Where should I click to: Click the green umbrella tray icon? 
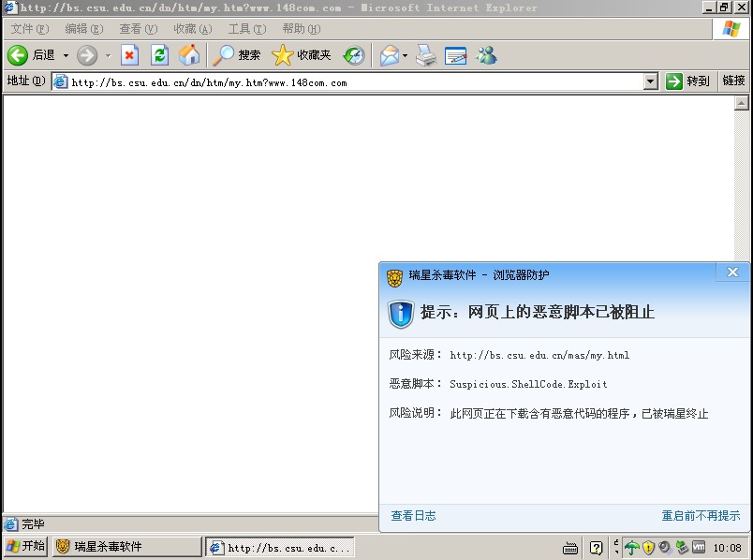pyautogui.click(x=632, y=548)
